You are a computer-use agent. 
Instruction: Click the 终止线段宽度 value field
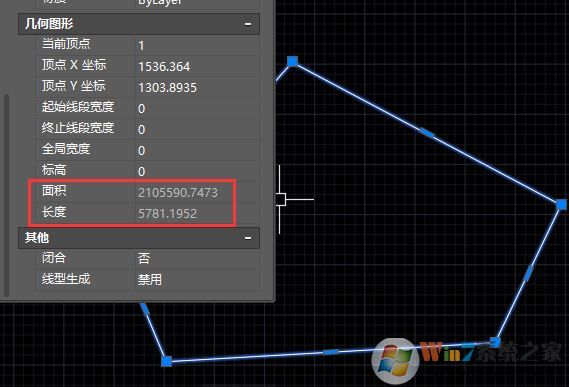pyautogui.click(x=197, y=129)
